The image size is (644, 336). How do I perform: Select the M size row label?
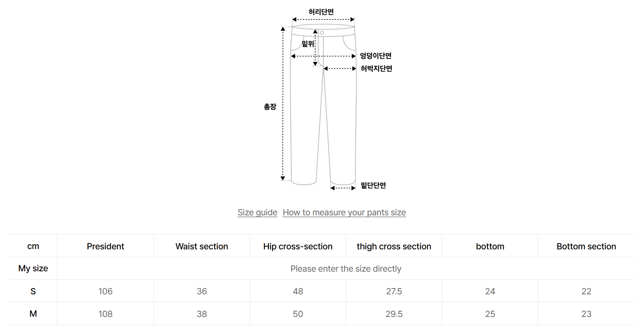pyautogui.click(x=33, y=314)
